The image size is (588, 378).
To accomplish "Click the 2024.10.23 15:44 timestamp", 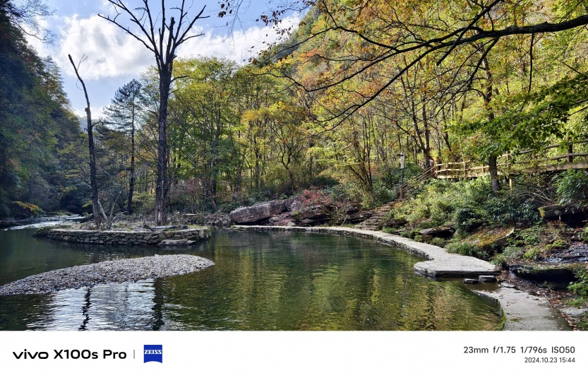I will point(549,360).
